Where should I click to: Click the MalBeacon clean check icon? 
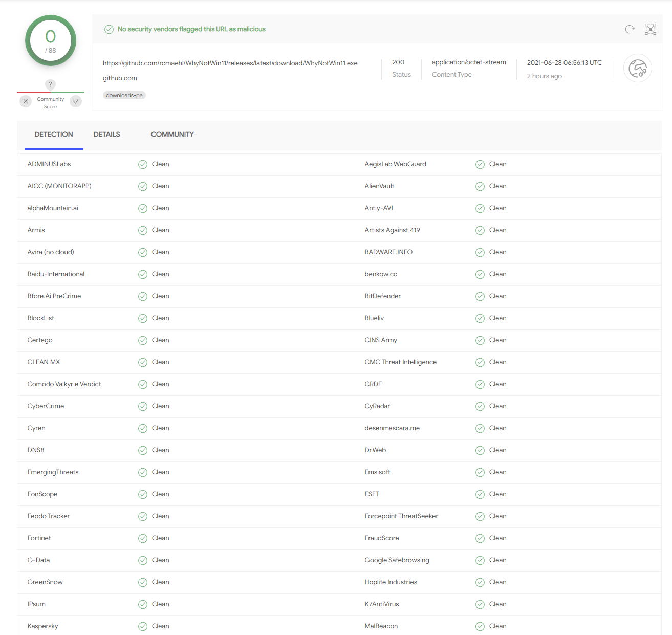point(480,626)
